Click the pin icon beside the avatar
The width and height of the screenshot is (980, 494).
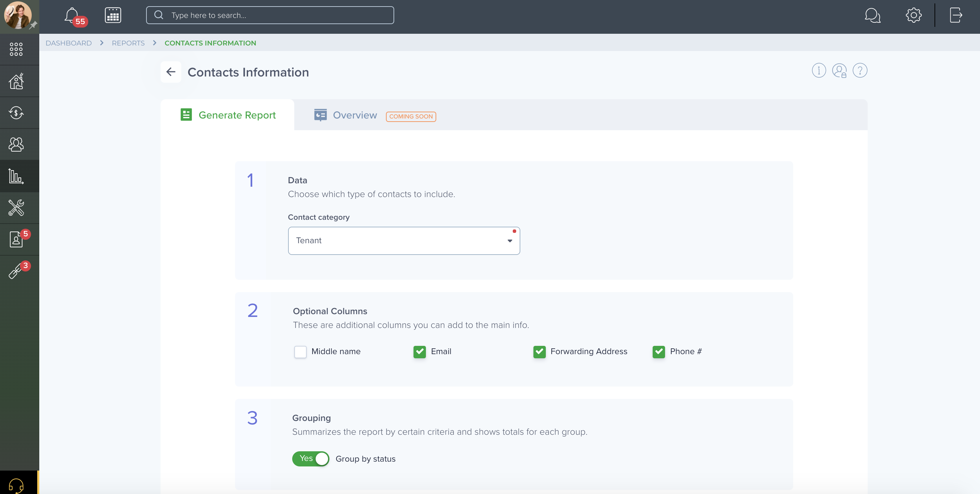point(33,25)
